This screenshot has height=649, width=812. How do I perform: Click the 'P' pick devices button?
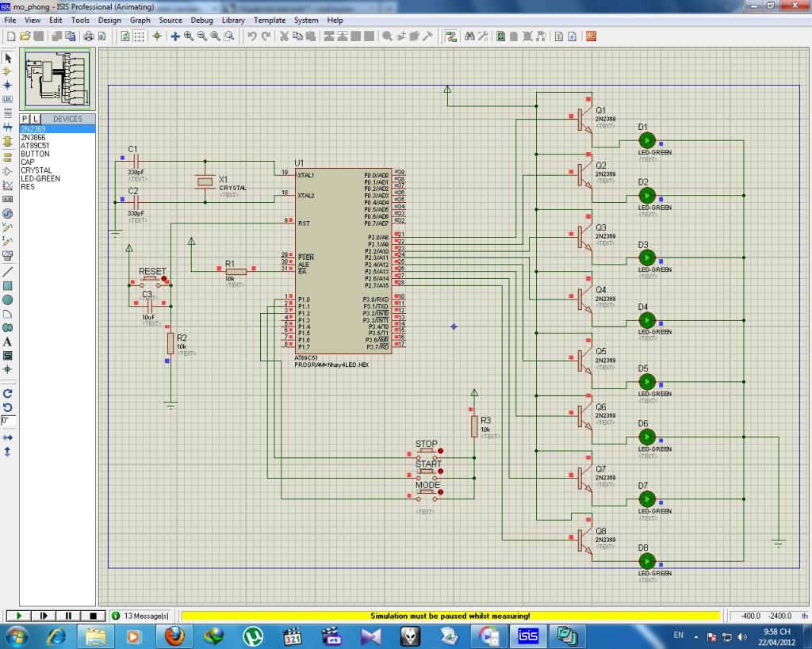[x=25, y=119]
